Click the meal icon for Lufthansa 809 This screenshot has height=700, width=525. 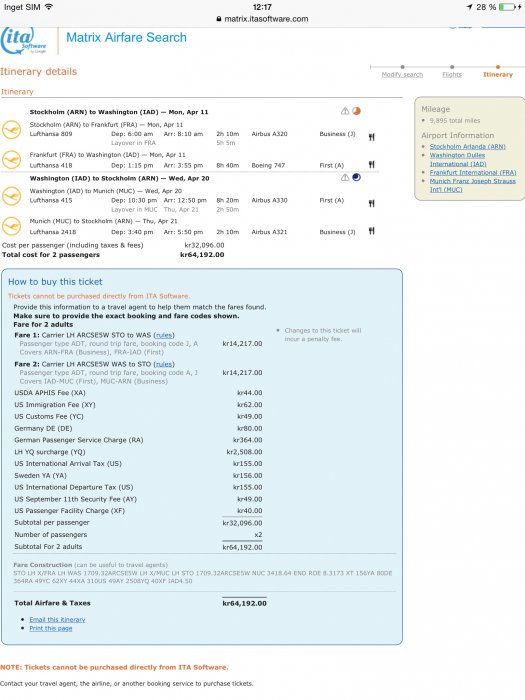(x=371, y=138)
